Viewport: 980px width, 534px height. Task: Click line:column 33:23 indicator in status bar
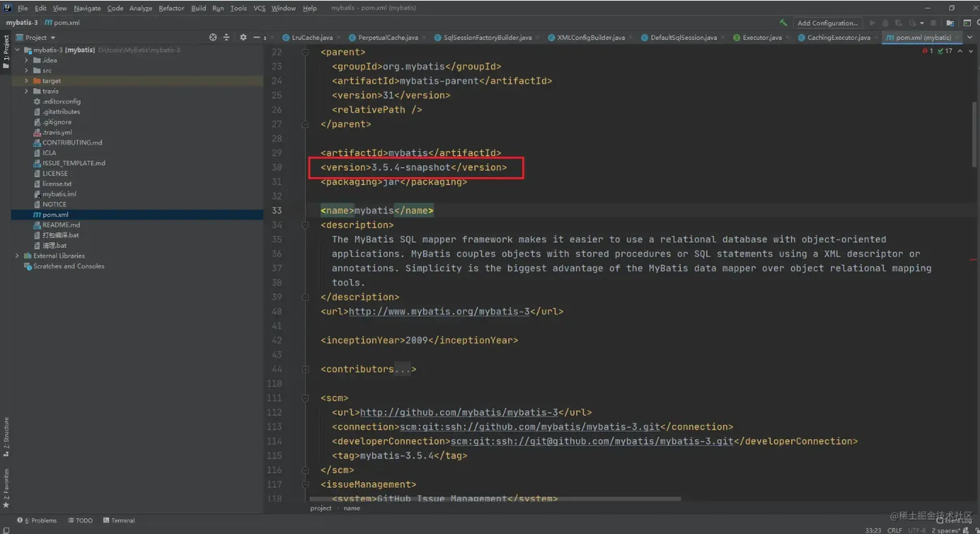873,531
